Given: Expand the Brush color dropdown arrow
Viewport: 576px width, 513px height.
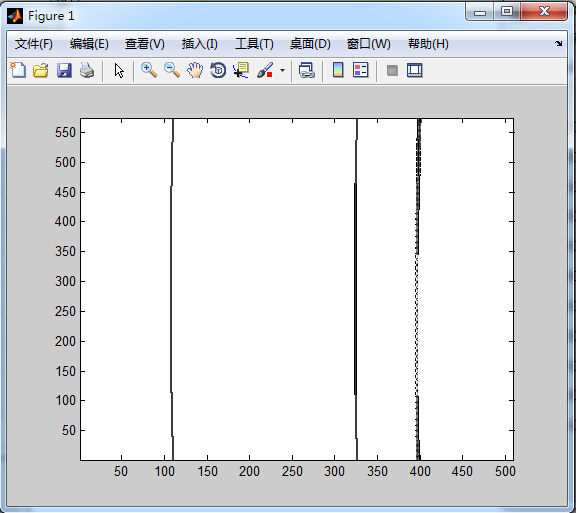Looking at the screenshot, I should click(282, 70).
